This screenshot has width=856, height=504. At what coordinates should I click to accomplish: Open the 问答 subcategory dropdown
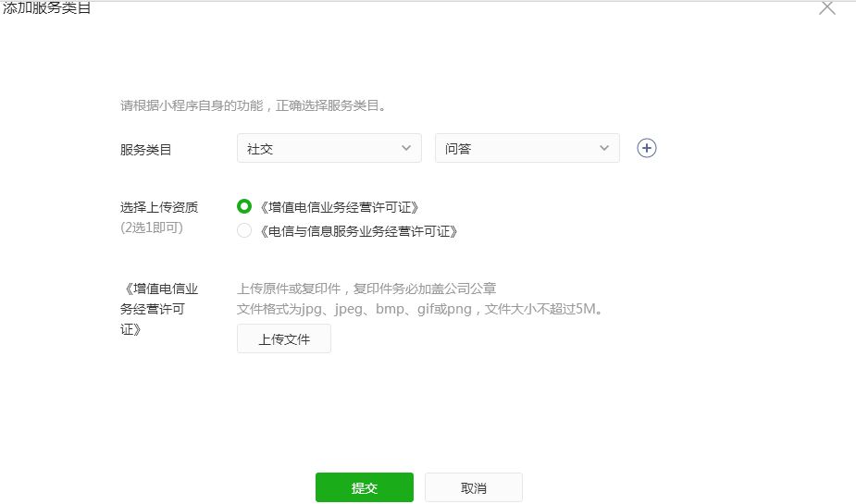(x=527, y=148)
